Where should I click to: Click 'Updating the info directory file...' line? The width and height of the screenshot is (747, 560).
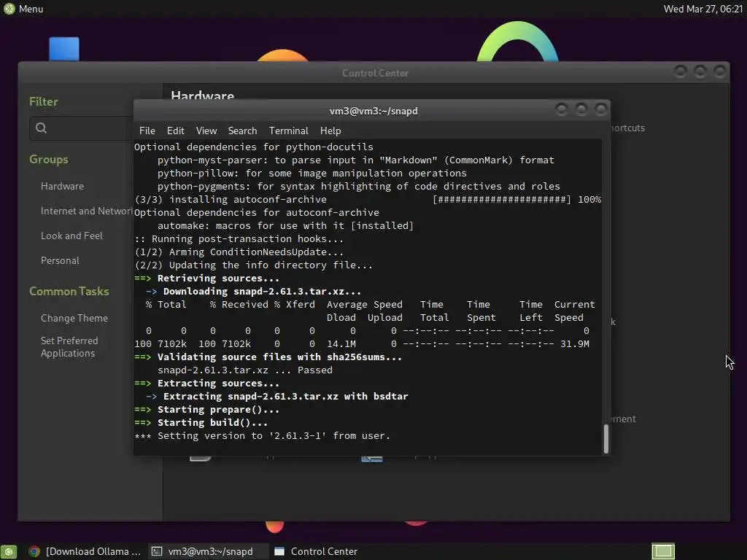coord(253,265)
